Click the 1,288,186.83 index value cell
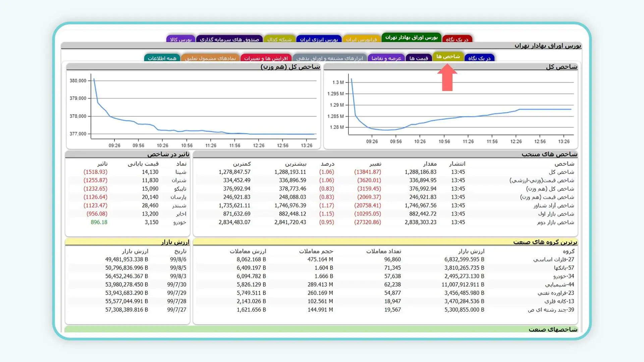Viewport: 644px width, 362px height. pyautogui.click(x=421, y=172)
